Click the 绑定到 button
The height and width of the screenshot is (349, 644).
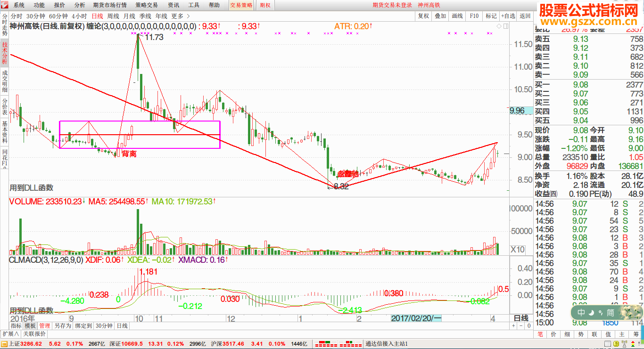coord(83,326)
